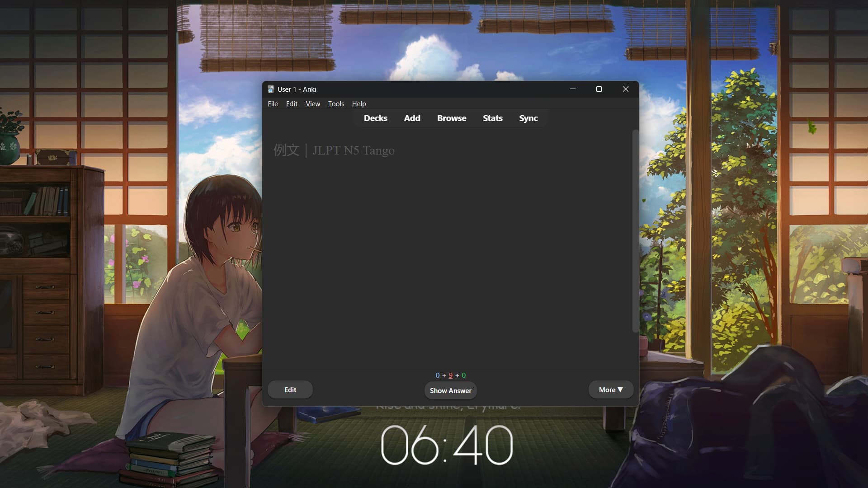Expand the More dropdown
Screen dimensions: 868x488
(x=611, y=390)
